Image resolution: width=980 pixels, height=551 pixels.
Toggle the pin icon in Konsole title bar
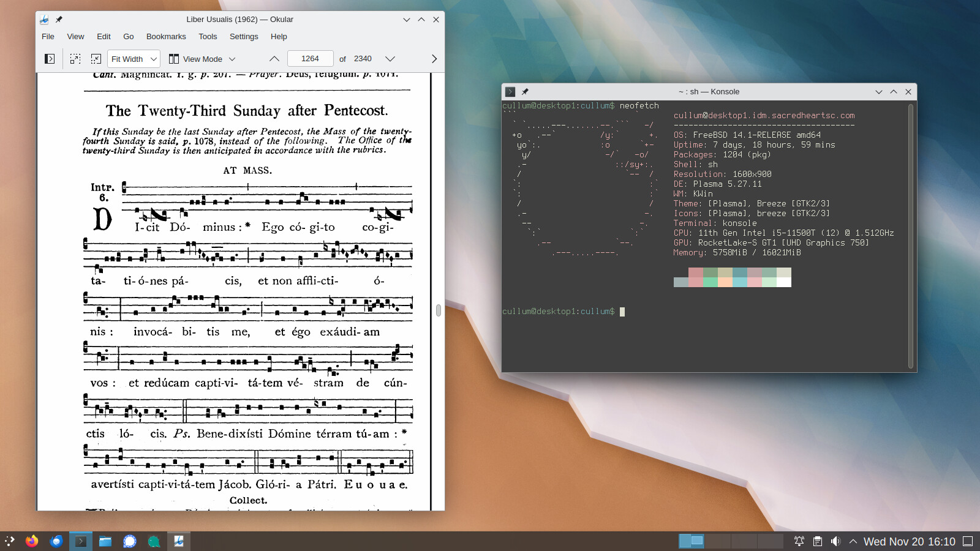[x=525, y=92]
